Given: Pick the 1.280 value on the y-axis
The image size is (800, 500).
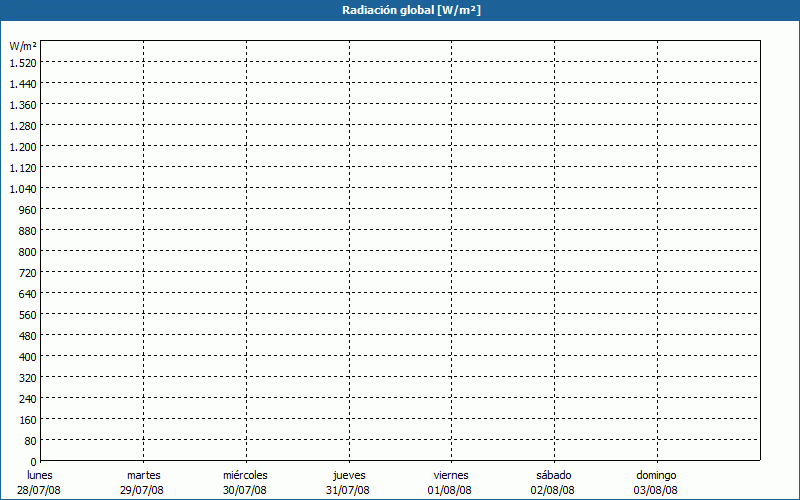Looking at the screenshot, I should [23, 125].
